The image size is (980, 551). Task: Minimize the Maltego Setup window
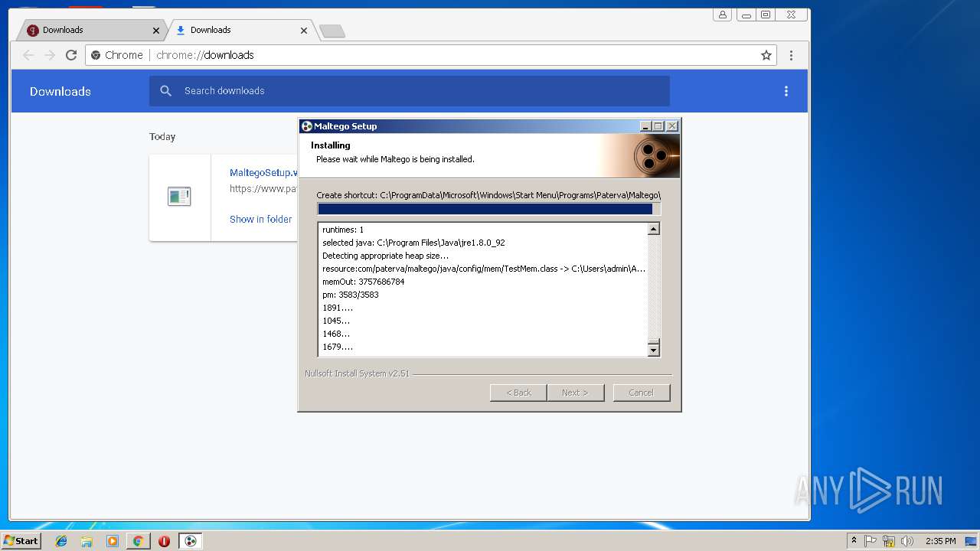645,126
